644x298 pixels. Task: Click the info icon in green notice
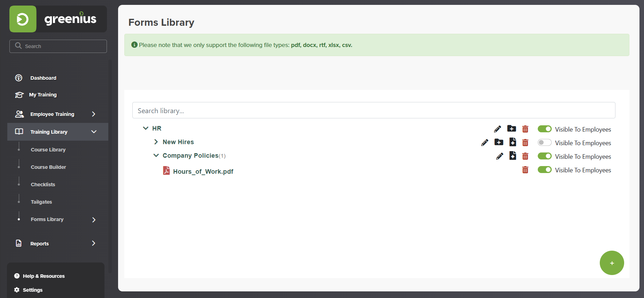[134, 45]
